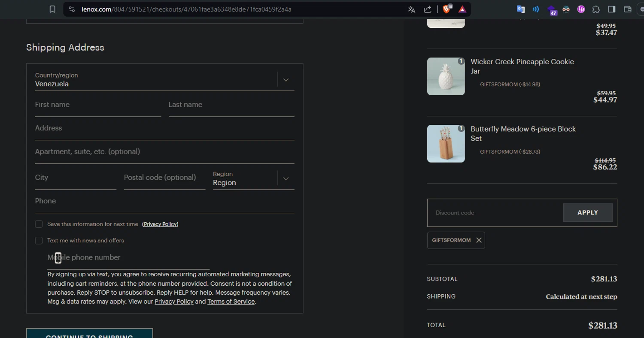Toggle the browser sidebar panel
Image resolution: width=644 pixels, height=338 pixels.
click(x=612, y=9)
